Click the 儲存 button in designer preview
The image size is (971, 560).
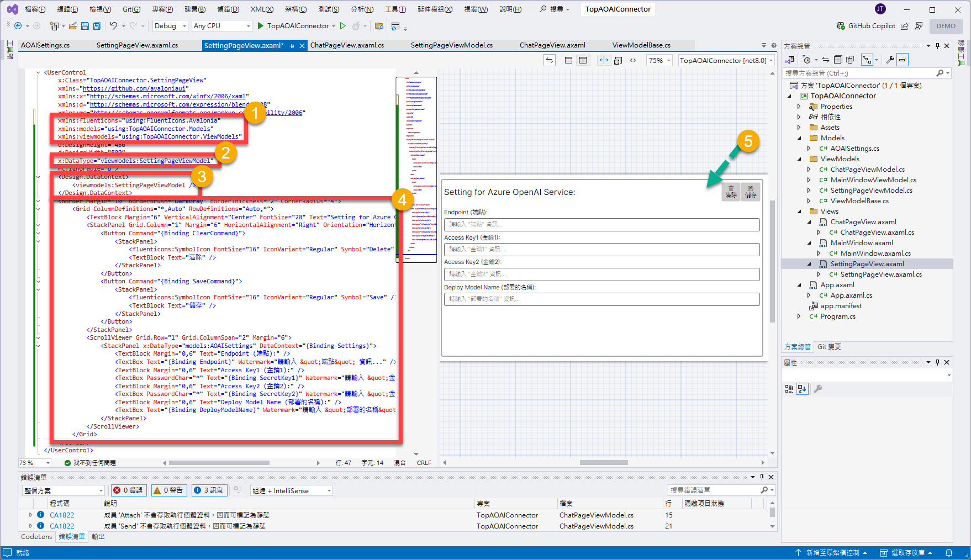click(751, 192)
